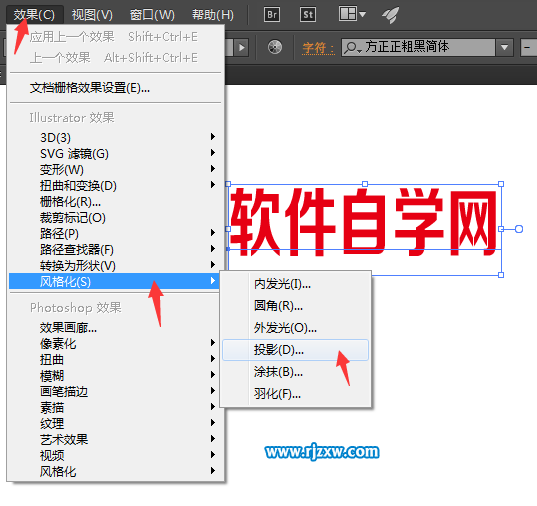Screen dimensions: 537x506
Task: Choose 投影(D)... drop shadow
Action: 296,350
